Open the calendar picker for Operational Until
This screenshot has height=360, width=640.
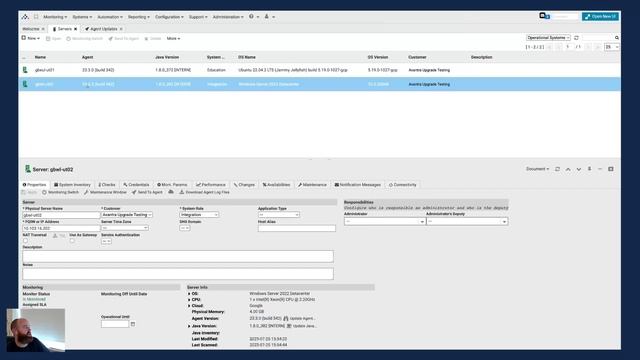tap(133, 324)
